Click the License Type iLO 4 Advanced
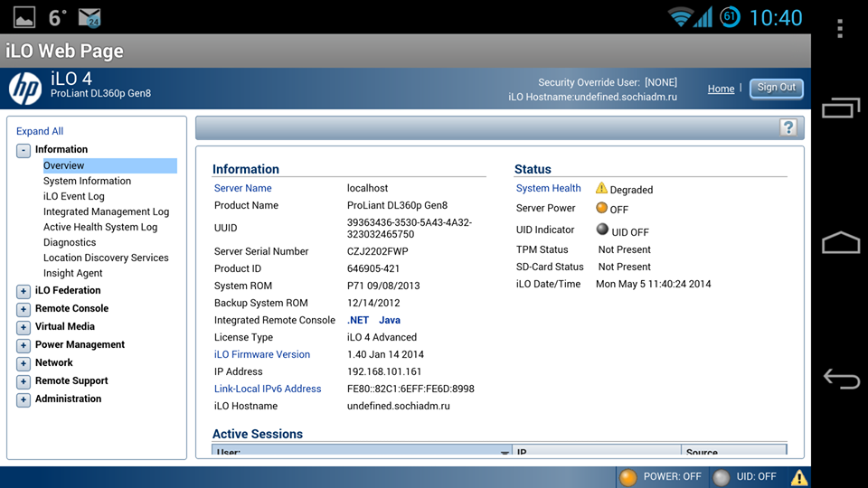Screen dimensions: 868x488 382,337
